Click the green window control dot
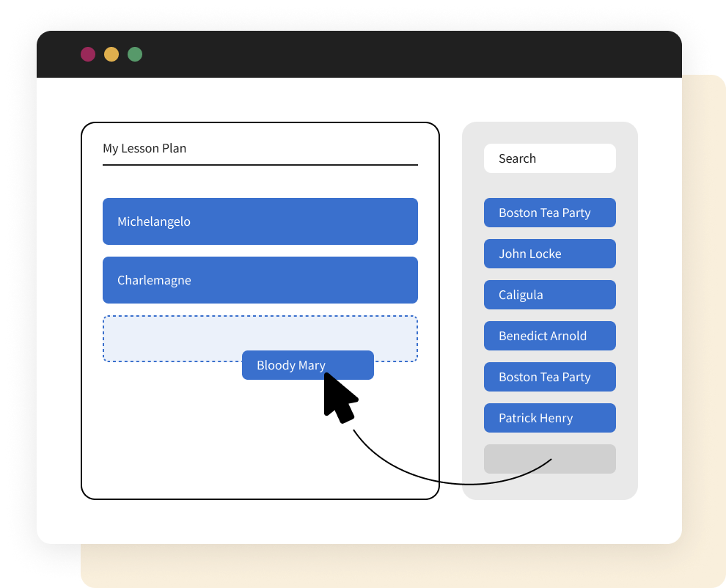The height and width of the screenshot is (588, 726). (135, 54)
